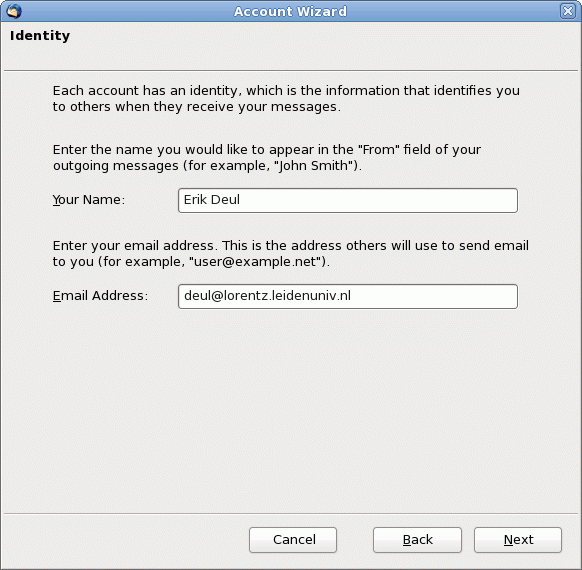Proceed with the Next button
Image resolution: width=582 pixels, height=570 pixels.
pos(518,540)
